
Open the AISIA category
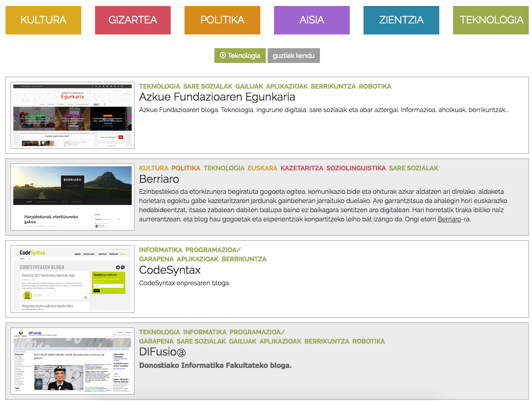click(x=312, y=20)
